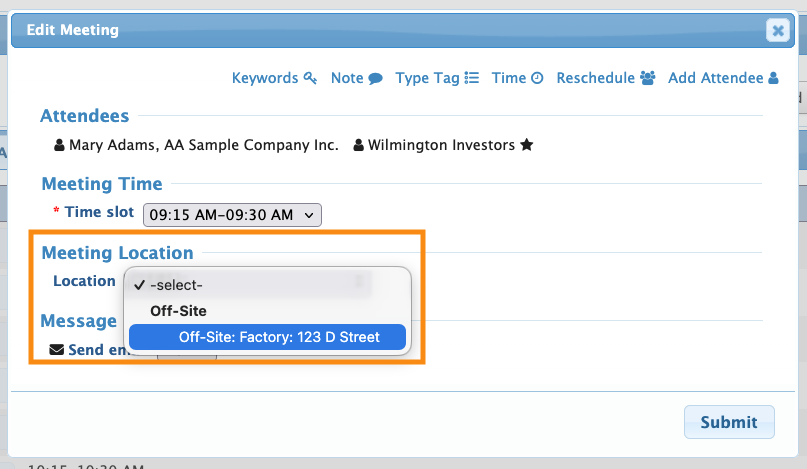Open the Keywords link
This screenshot has height=469, width=807.
coord(265,78)
